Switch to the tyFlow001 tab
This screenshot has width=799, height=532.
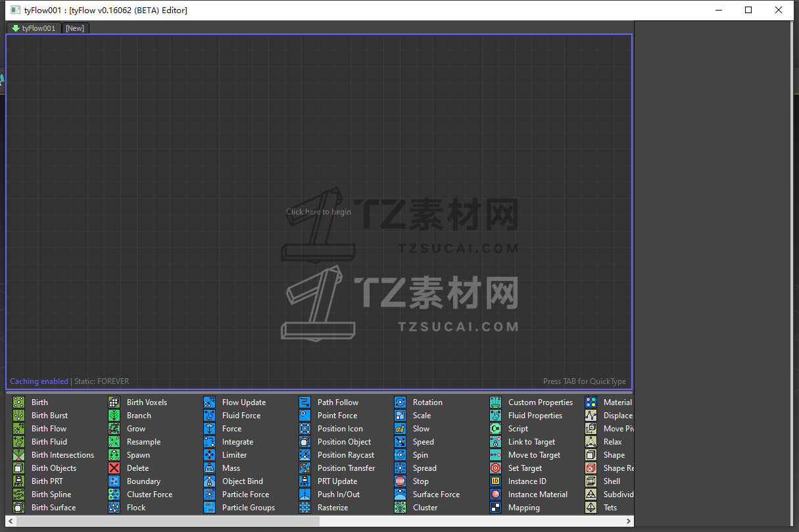tap(34, 28)
